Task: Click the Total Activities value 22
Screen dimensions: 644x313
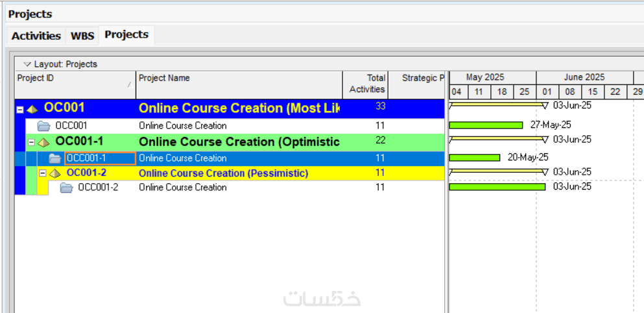Action: coord(380,140)
